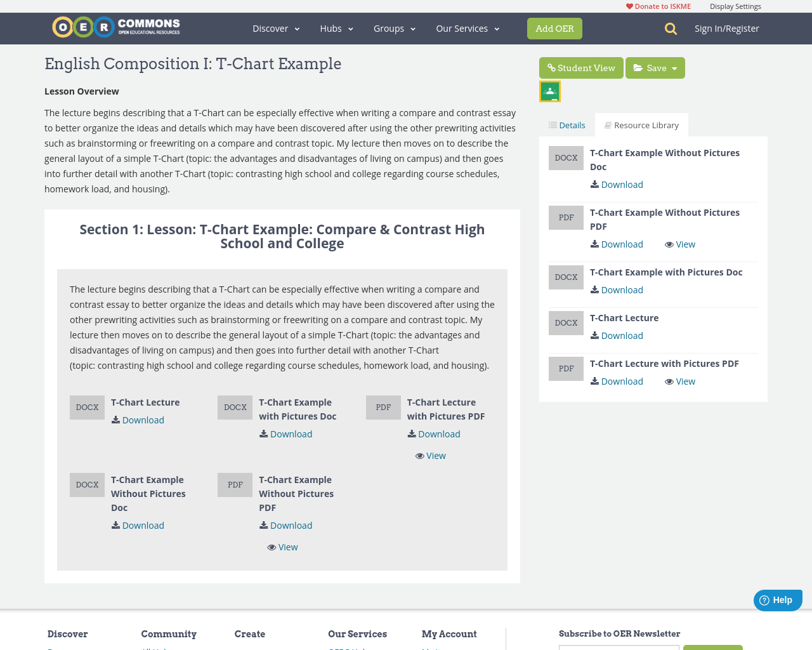Toggle Display Settings
The width and height of the screenshot is (812, 650).
(735, 6)
